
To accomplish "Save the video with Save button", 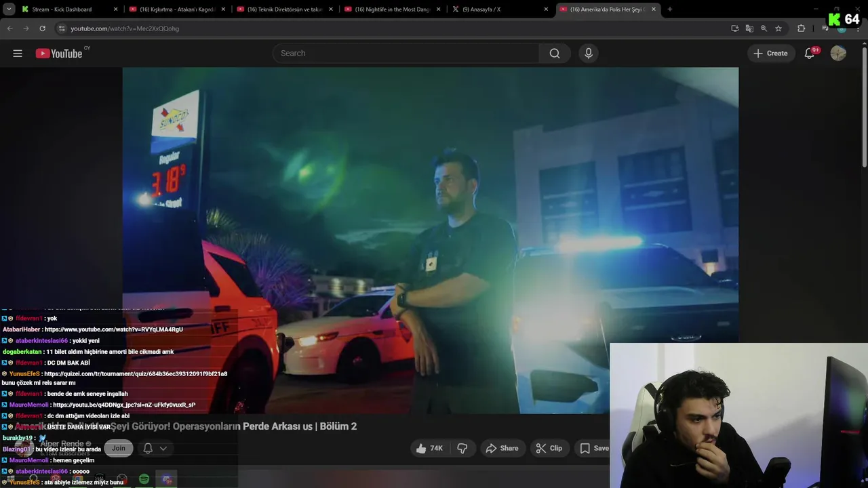I will [594, 448].
